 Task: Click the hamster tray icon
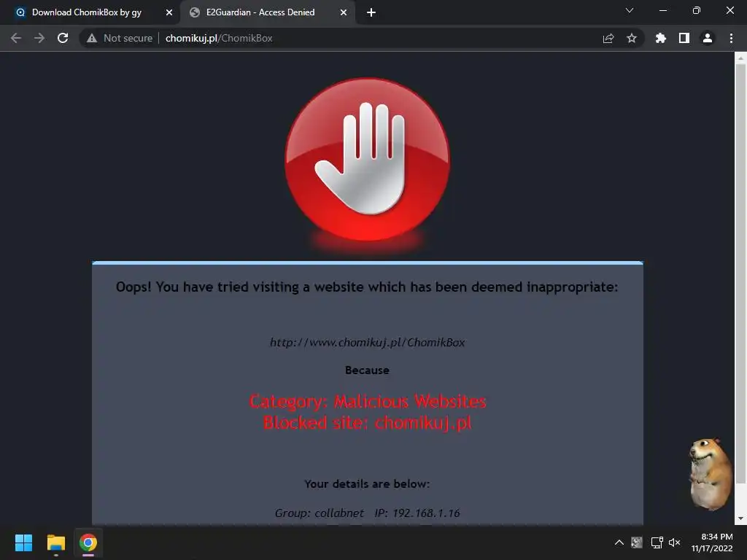click(x=636, y=542)
